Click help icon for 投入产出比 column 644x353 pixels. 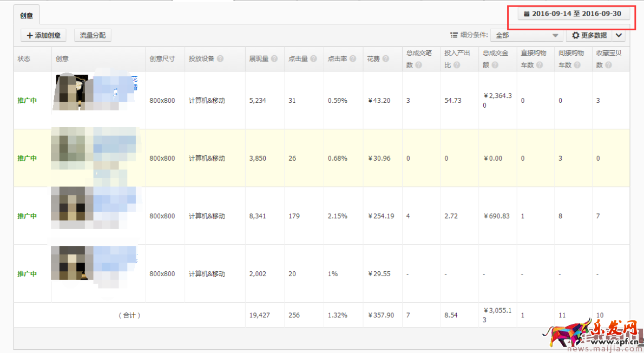click(x=457, y=65)
